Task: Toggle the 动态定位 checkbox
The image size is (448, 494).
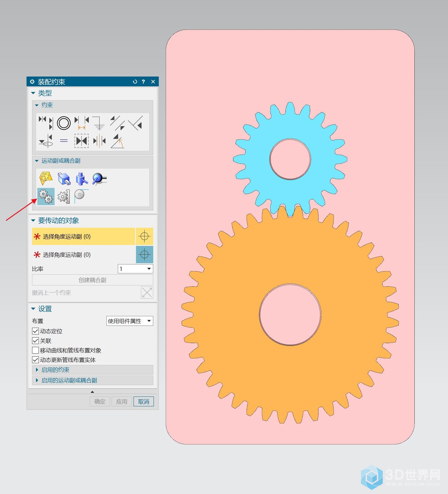Action: pyautogui.click(x=35, y=331)
